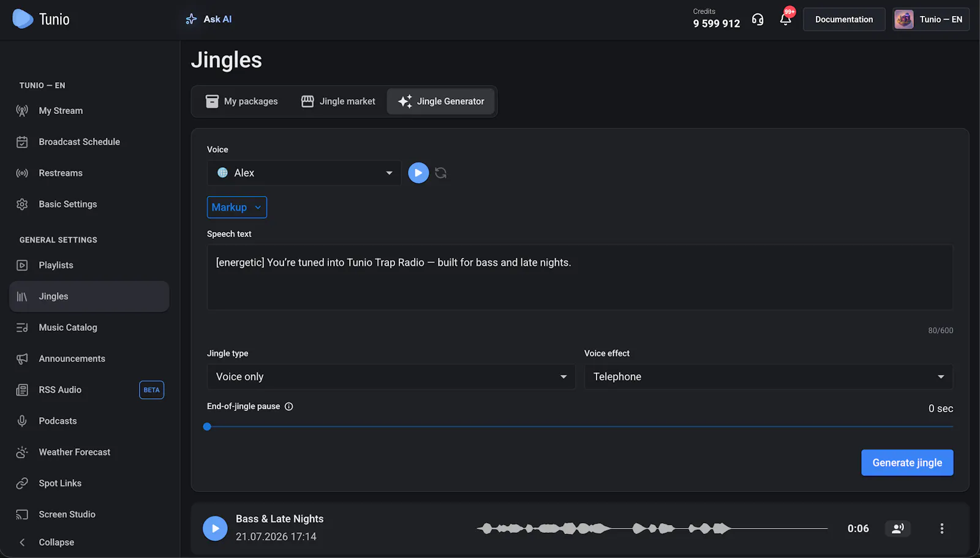The image size is (980, 558).
Task: Open Broadcast Schedule
Action: (x=89, y=142)
